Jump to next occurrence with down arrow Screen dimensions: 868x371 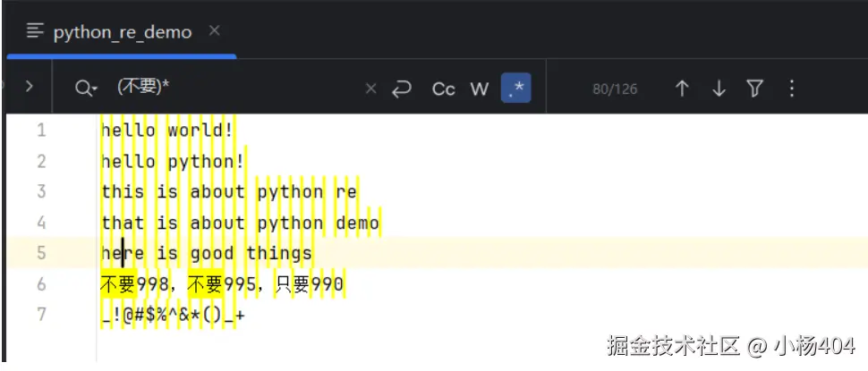coord(719,88)
